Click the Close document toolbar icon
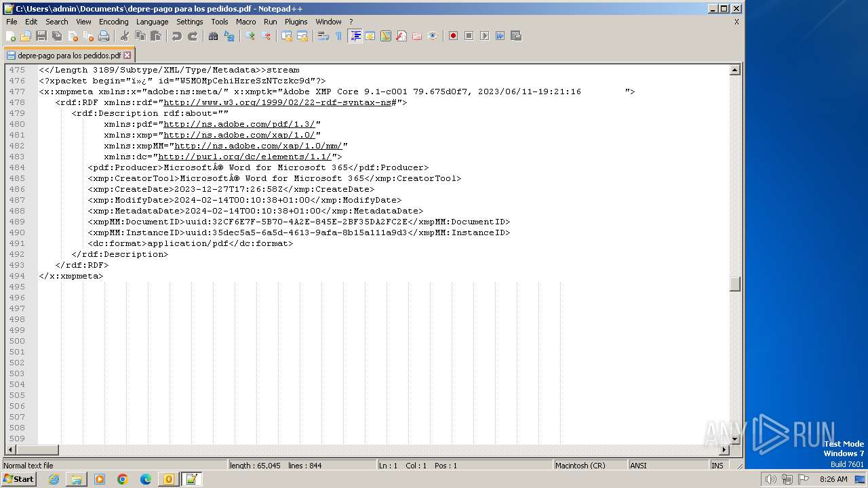Image resolution: width=868 pixels, height=488 pixels. click(x=73, y=36)
